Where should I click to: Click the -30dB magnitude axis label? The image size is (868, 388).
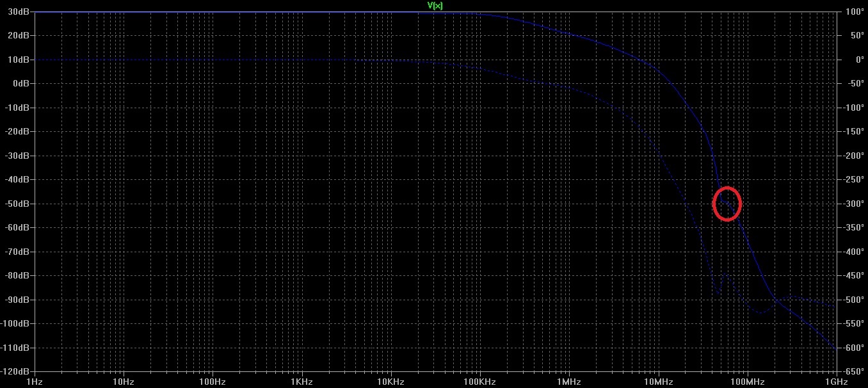pyautogui.click(x=18, y=156)
